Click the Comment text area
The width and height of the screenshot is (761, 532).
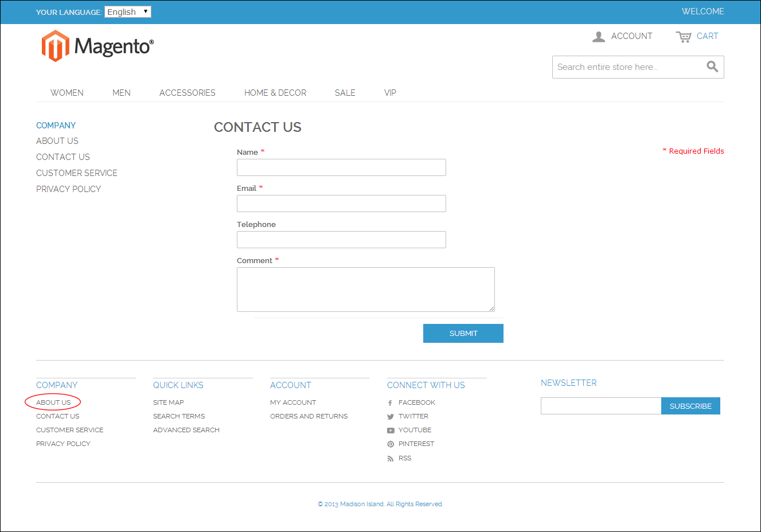coord(366,290)
